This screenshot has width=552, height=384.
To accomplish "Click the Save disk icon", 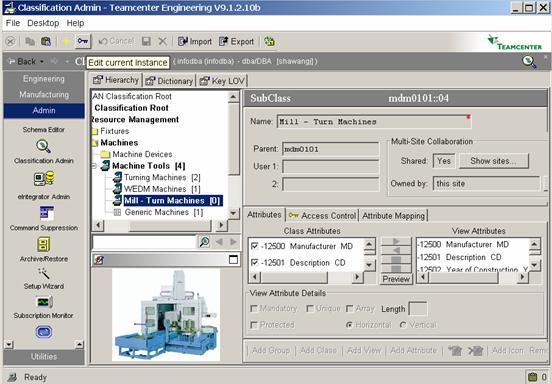I will (146, 42).
